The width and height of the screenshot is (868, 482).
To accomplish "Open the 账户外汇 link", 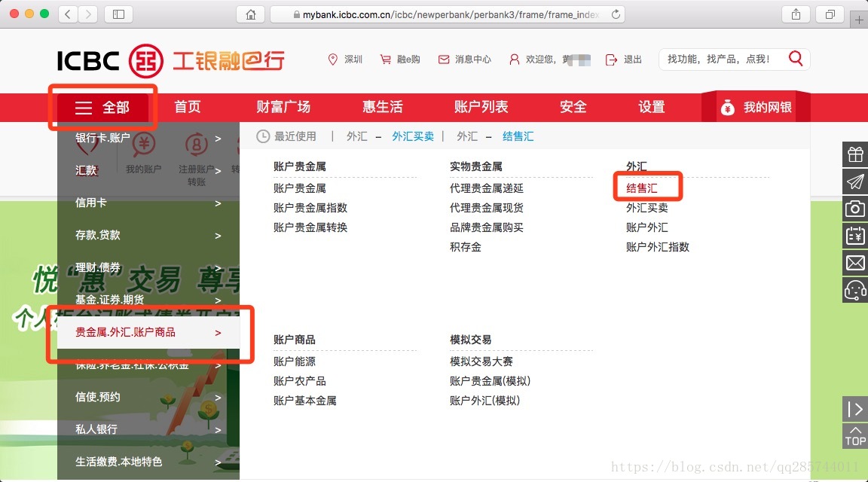I will [647, 227].
